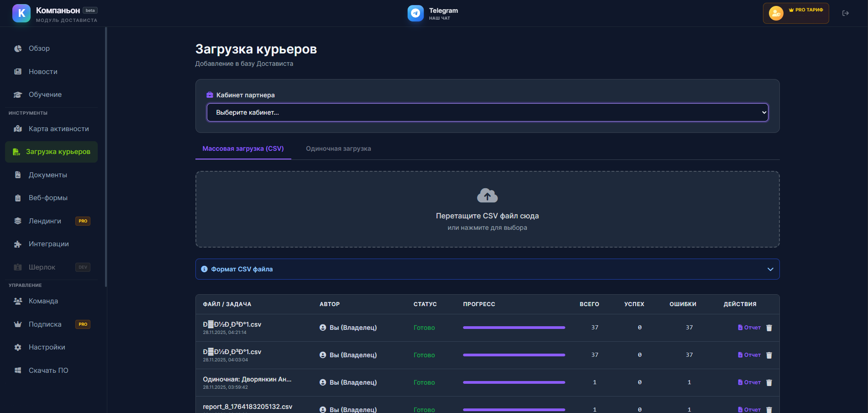The height and width of the screenshot is (413, 868).
Task: Click the Компаньон logo icon
Action: (x=21, y=13)
